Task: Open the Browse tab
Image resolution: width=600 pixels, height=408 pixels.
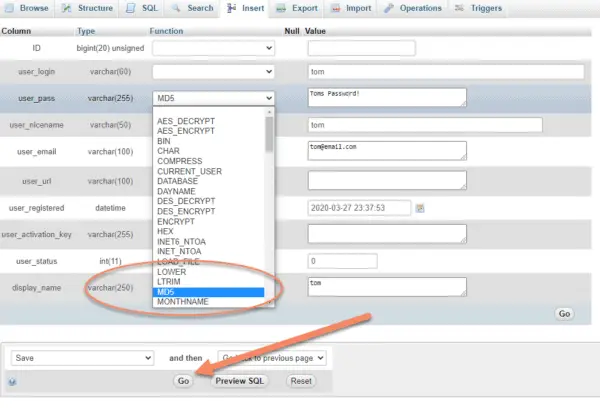Action: [27, 8]
